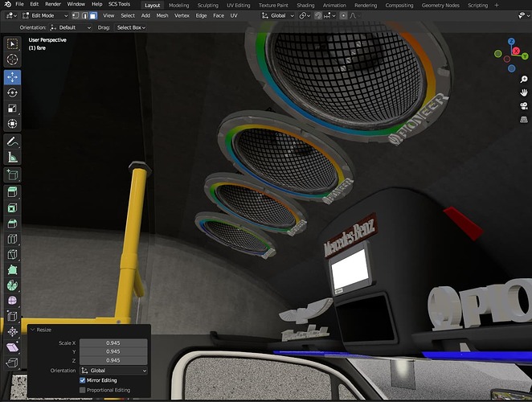Open the Mesh menu

point(162,15)
